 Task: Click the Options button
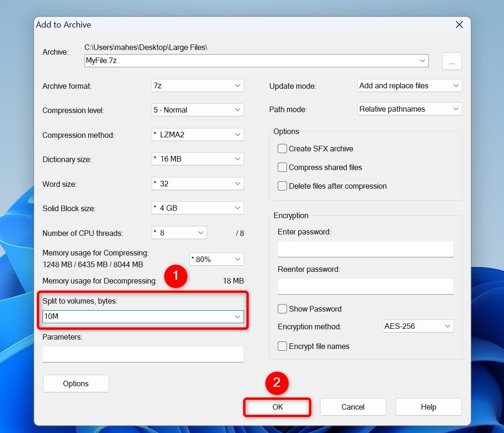pos(76,383)
